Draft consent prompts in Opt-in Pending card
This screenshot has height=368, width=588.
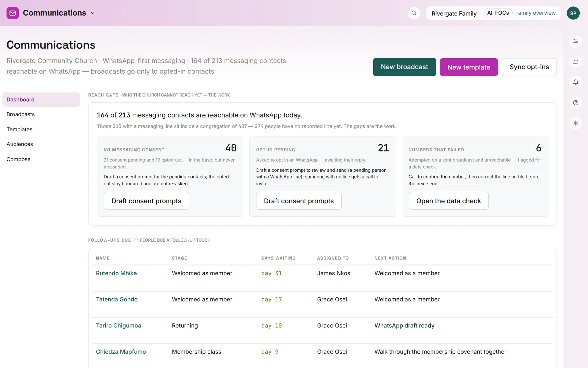pyautogui.click(x=299, y=201)
